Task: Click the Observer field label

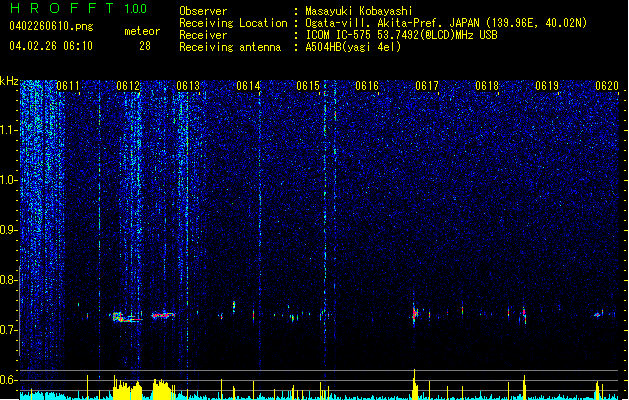Action: tap(203, 11)
